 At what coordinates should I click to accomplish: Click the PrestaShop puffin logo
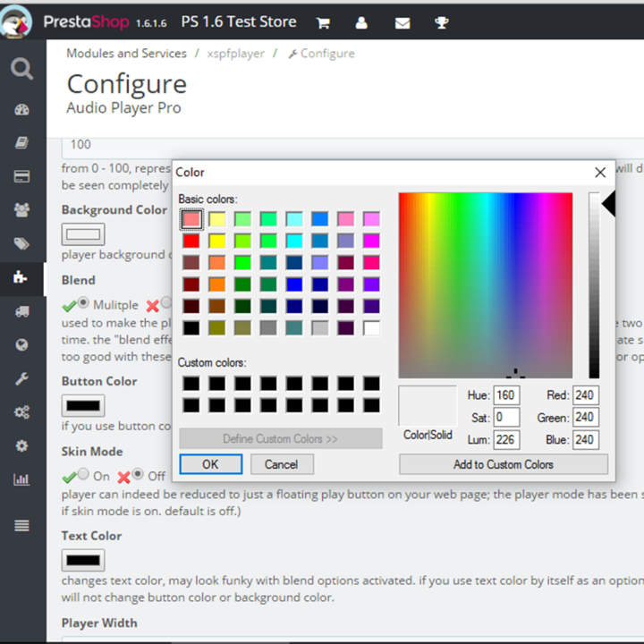coord(15,21)
